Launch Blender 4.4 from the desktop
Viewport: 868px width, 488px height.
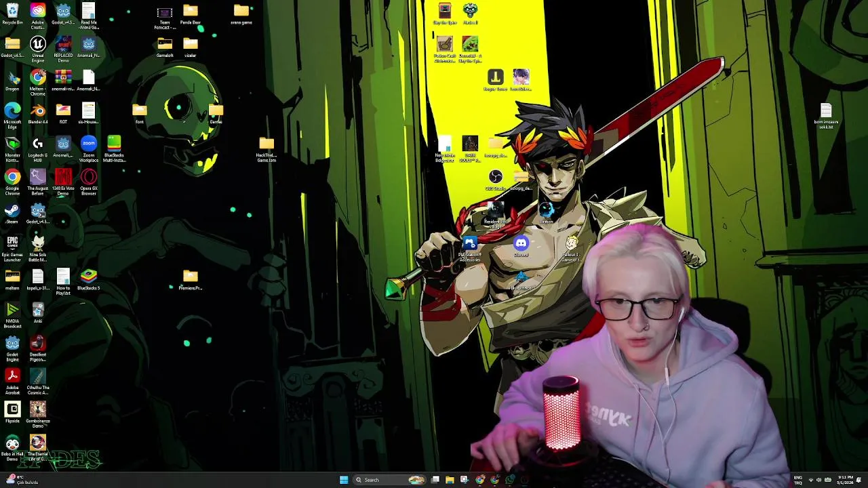tap(38, 114)
